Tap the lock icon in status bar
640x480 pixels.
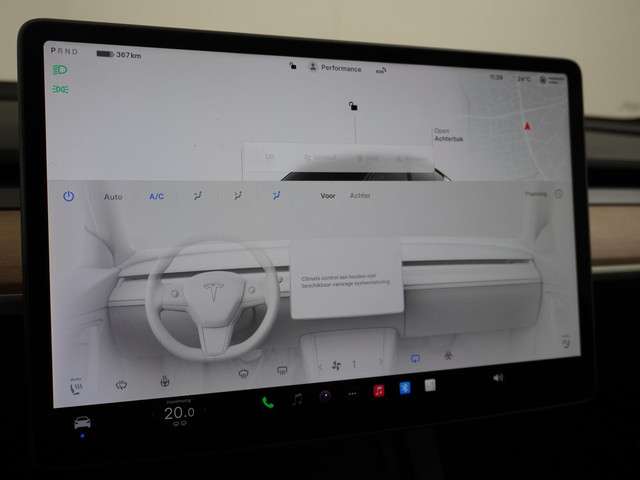[293, 65]
